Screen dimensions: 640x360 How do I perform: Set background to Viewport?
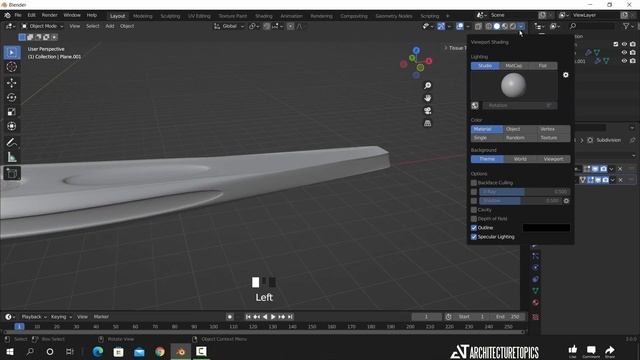pyautogui.click(x=553, y=159)
